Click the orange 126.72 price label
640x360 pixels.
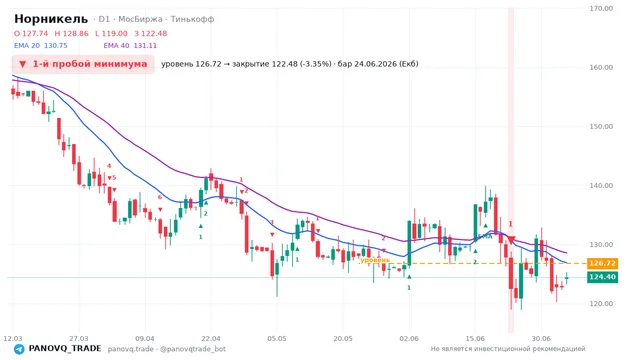(x=602, y=263)
